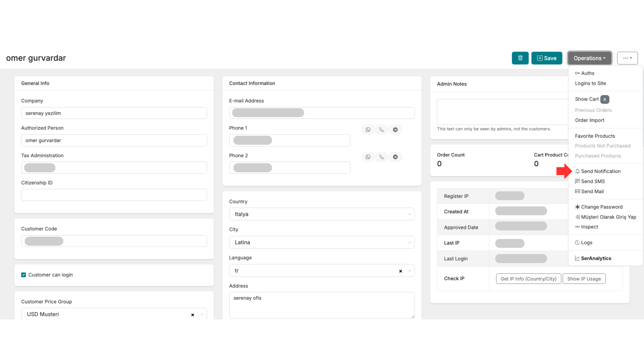The width and height of the screenshot is (644, 362).
Task: Open SerAnalytics from the menu
Action: [596, 258]
